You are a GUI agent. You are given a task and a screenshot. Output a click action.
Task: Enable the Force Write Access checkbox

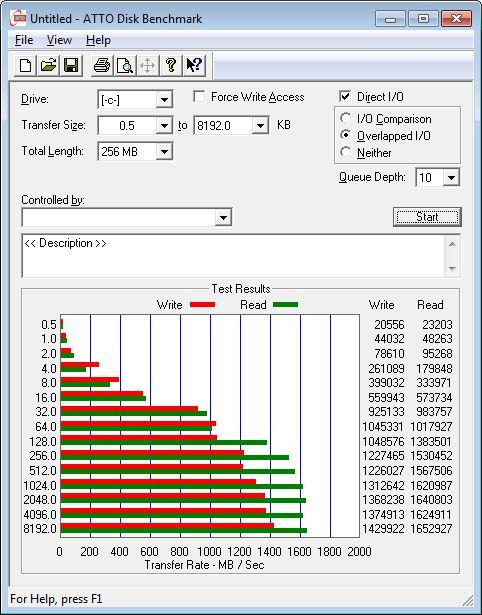[x=199, y=97]
